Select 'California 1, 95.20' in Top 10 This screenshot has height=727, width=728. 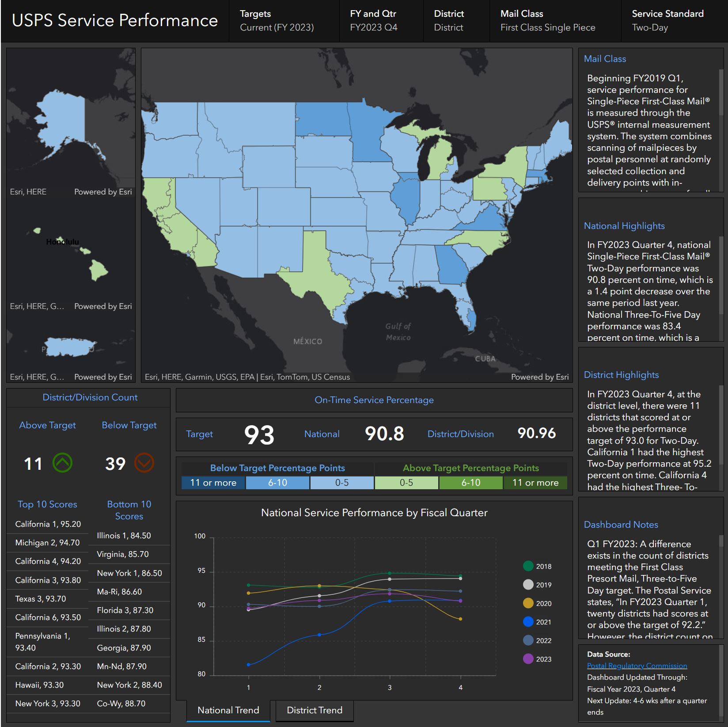(48, 524)
